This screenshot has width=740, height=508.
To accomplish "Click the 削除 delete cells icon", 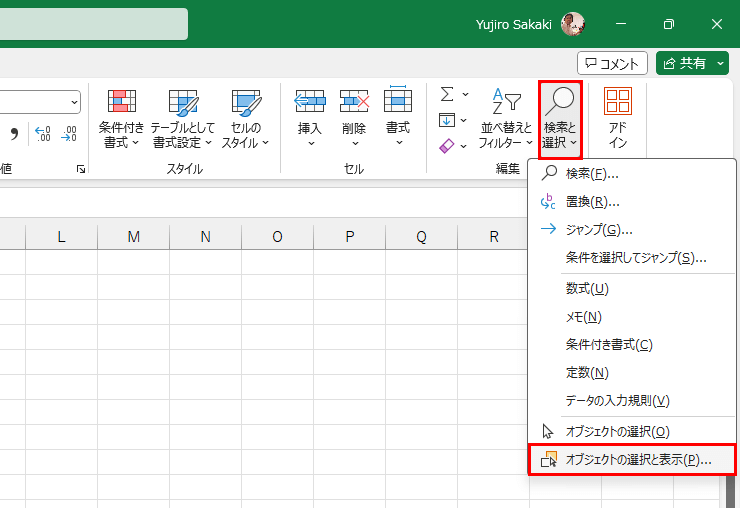I will 354,101.
